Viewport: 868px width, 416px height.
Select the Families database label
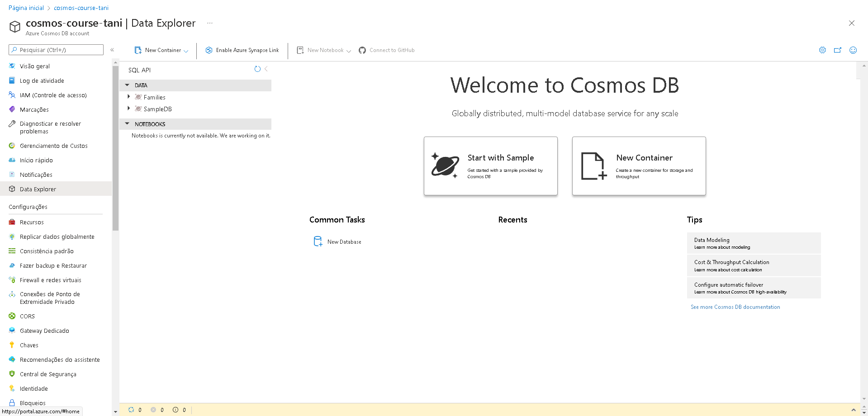[x=155, y=97]
